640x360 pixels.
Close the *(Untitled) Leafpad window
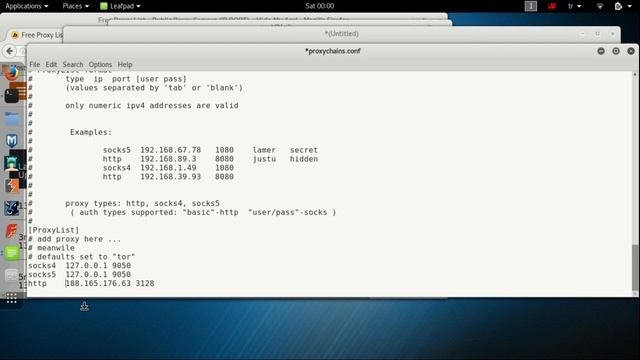pyautogui.click(x=613, y=34)
